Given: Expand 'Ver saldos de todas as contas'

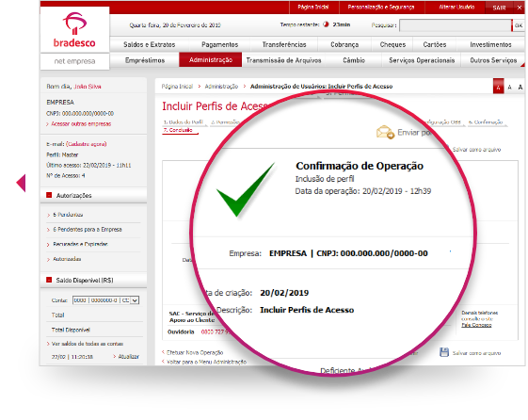Looking at the screenshot, I should click(87, 344).
